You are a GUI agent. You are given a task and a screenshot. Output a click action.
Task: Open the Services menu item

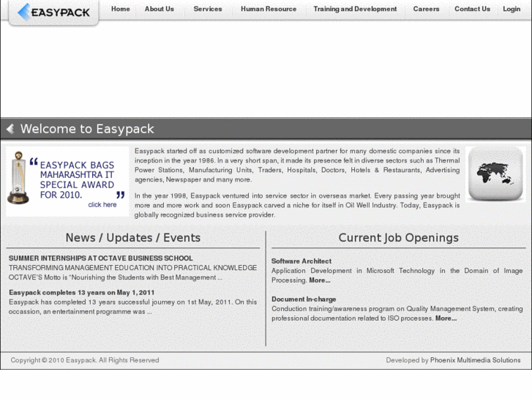pos(208,10)
